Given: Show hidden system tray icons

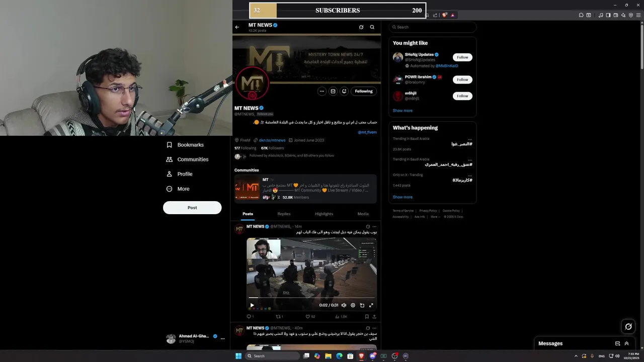Looking at the screenshot, I should pyautogui.click(x=576, y=356).
